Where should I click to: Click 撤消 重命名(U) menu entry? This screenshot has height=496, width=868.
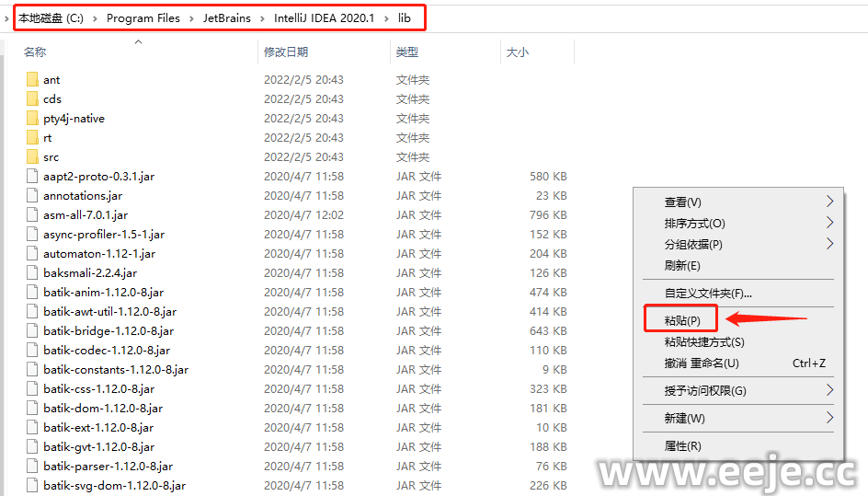coord(702,363)
